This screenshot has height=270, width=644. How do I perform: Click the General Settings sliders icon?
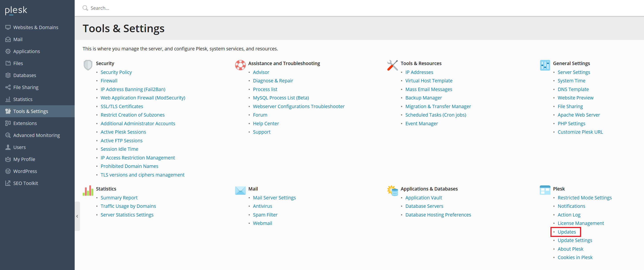pyautogui.click(x=545, y=65)
